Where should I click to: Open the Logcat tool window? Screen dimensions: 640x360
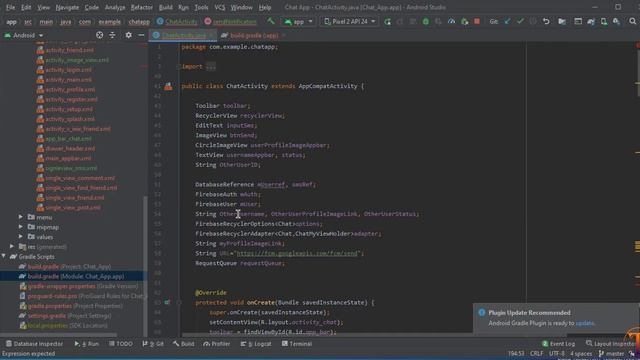pyautogui.click(x=256, y=344)
